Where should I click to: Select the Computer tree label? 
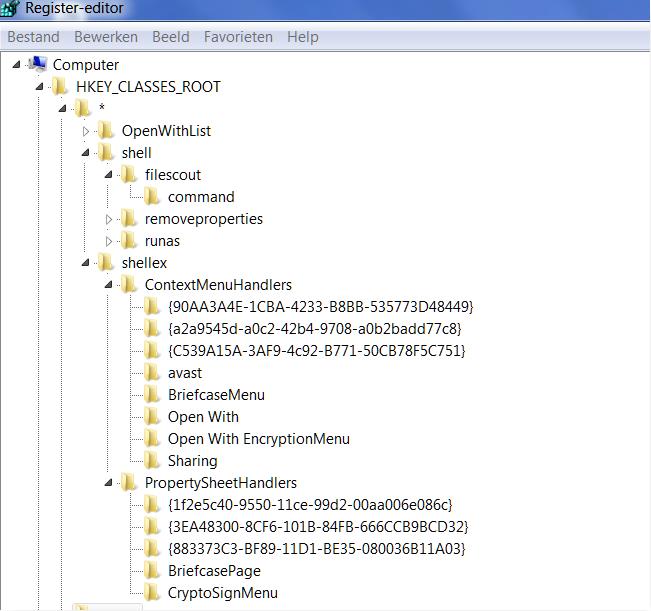coord(86,65)
